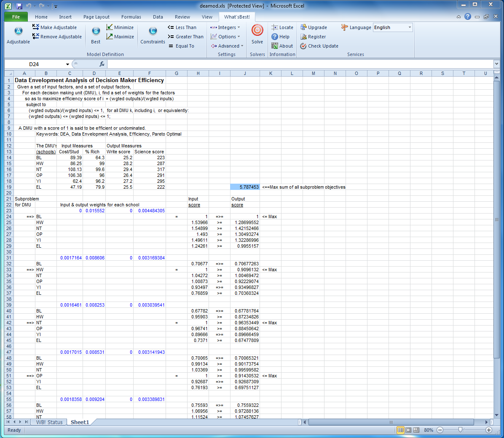Image resolution: width=504 pixels, height=438 pixels.
Task: Open the Formulas ribbon tab
Action: click(x=131, y=17)
